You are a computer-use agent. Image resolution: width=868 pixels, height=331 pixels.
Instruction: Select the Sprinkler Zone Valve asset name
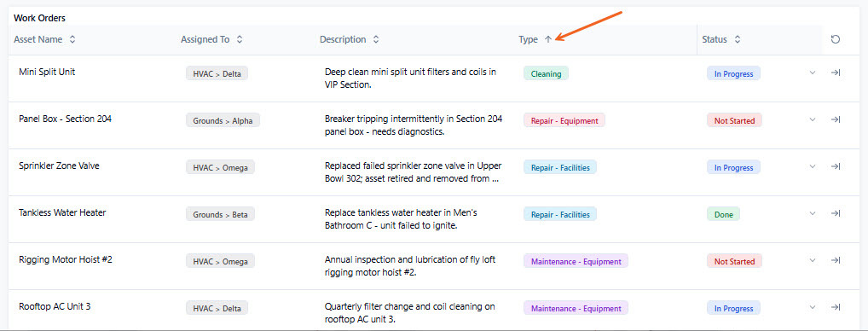[59, 165]
